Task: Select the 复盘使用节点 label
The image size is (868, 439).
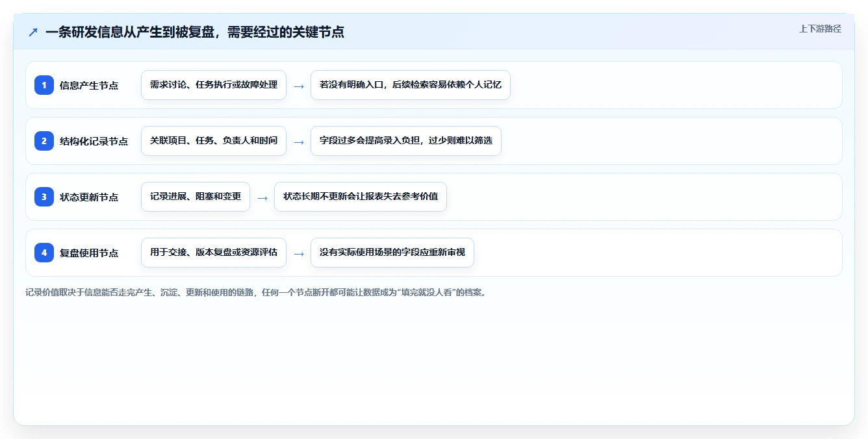Action: pyautogui.click(x=89, y=253)
